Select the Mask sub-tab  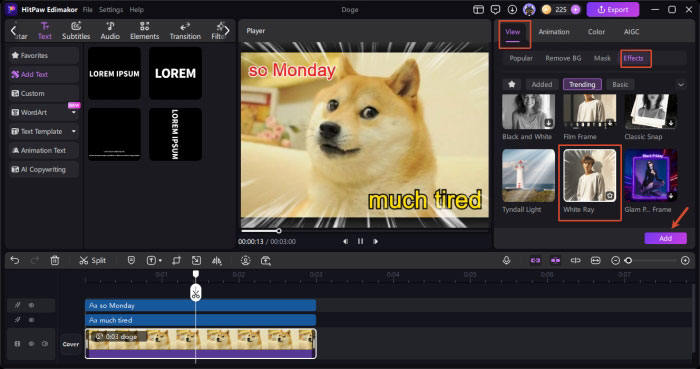[x=602, y=58]
